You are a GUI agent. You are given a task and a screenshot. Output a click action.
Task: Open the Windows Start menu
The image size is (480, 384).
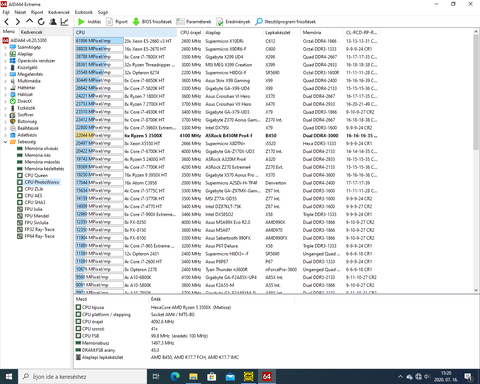coord(9,377)
